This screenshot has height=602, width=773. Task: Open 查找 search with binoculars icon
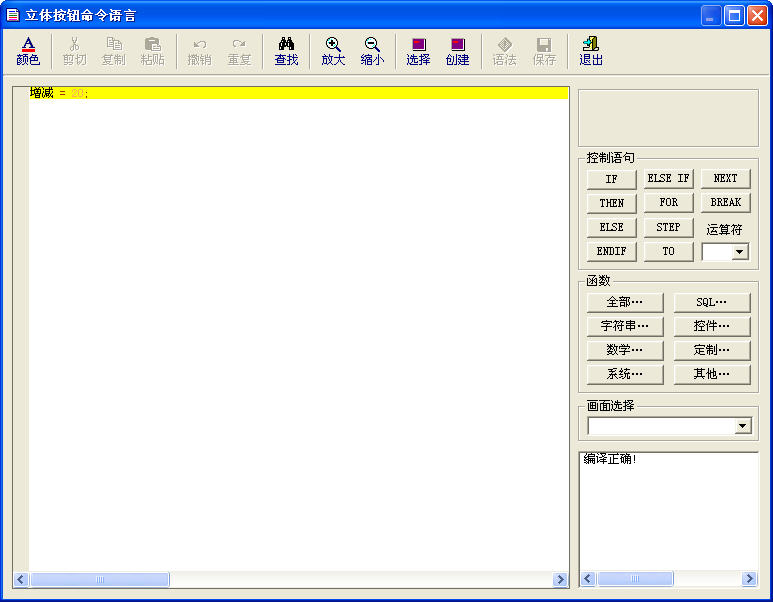tap(286, 51)
